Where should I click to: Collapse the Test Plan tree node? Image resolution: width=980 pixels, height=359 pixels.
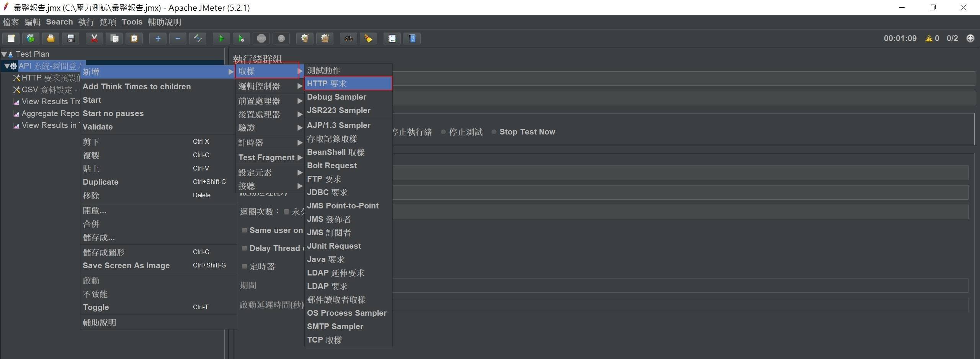point(4,54)
